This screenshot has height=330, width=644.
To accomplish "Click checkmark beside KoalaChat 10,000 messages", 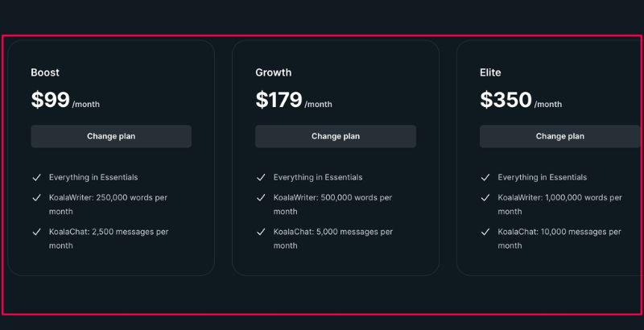I will click(x=485, y=232).
